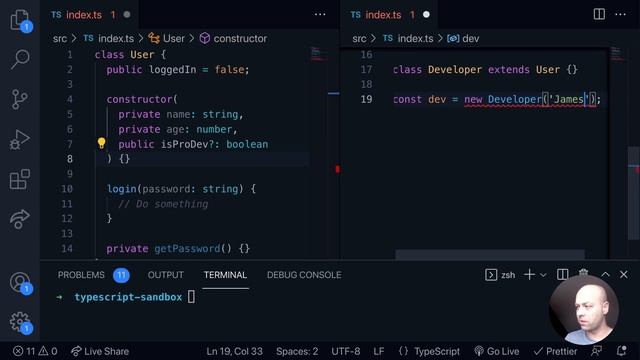This screenshot has width=640, height=360.
Task: Switch to the PROBLEMS tab
Action: click(x=81, y=275)
